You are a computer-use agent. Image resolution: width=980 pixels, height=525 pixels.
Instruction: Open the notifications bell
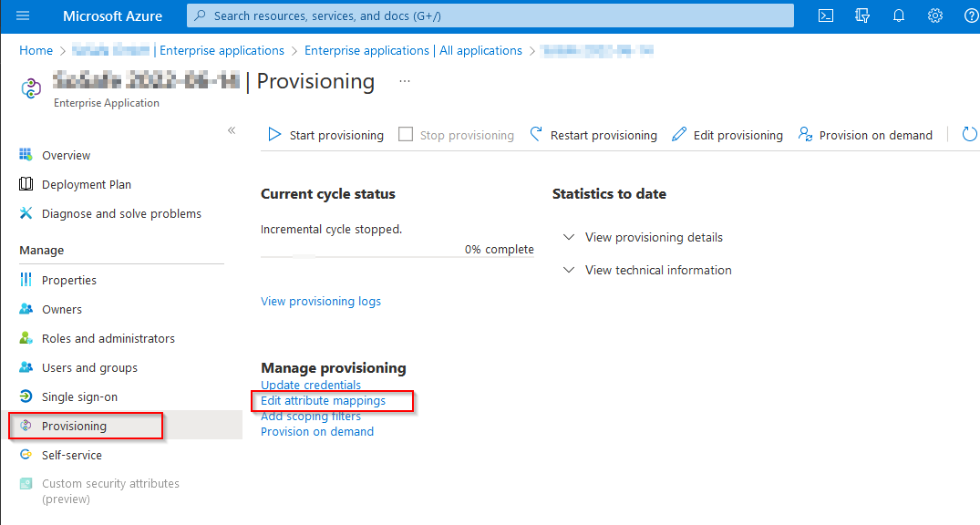coord(898,15)
